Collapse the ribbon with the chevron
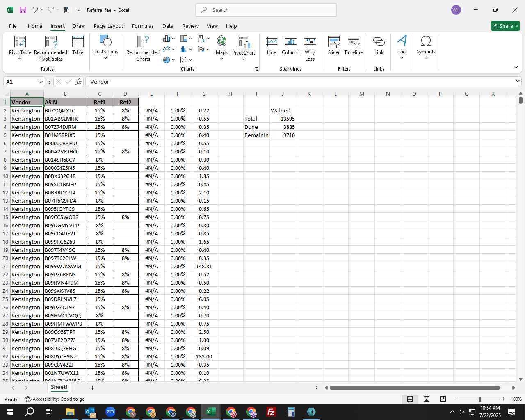525x420 pixels. pos(516,68)
